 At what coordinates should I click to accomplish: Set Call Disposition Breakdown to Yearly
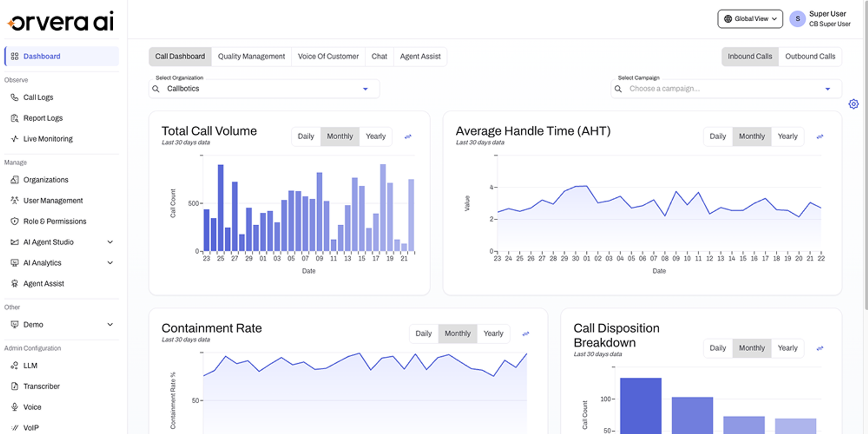788,348
